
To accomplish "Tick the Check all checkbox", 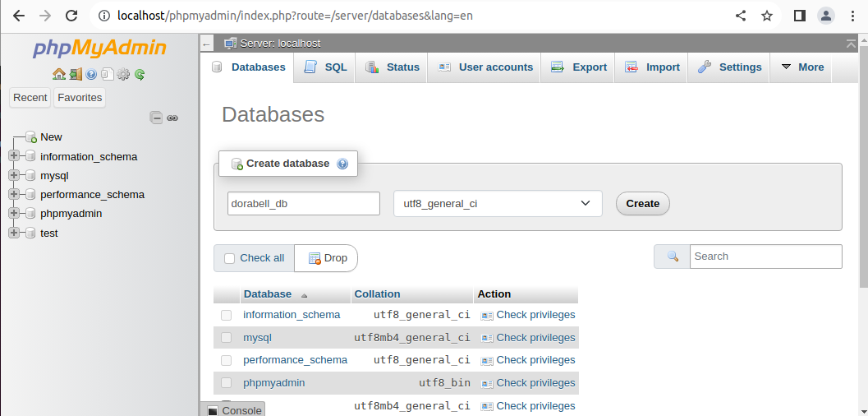I will point(230,258).
